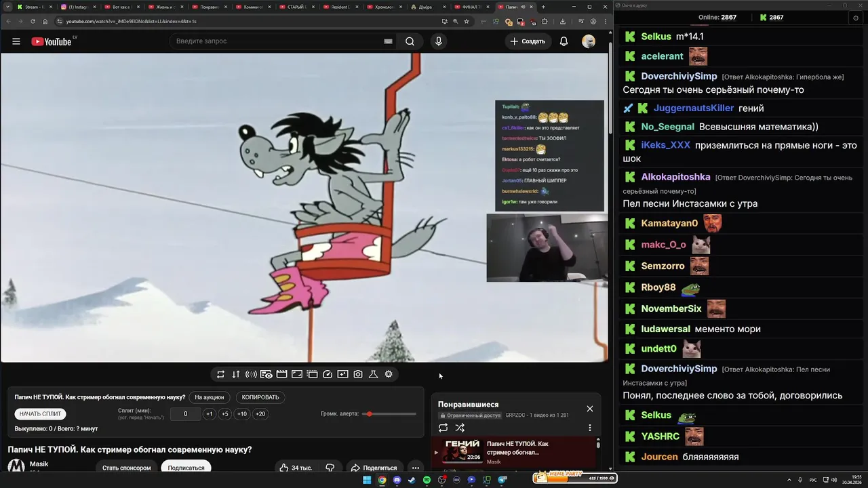Click the Подписаться subscribe button
Screen dimensions: 868x488
click(x=186, y=468)
